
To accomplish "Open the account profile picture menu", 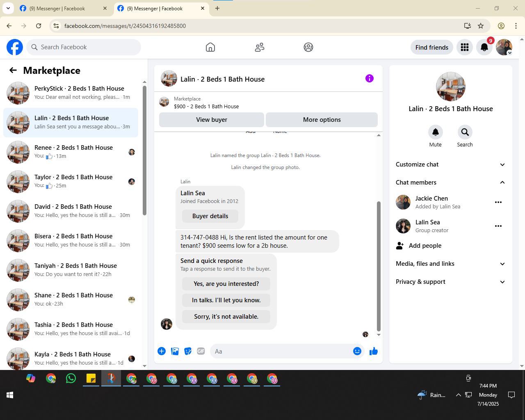I will (x=504, y=47).
